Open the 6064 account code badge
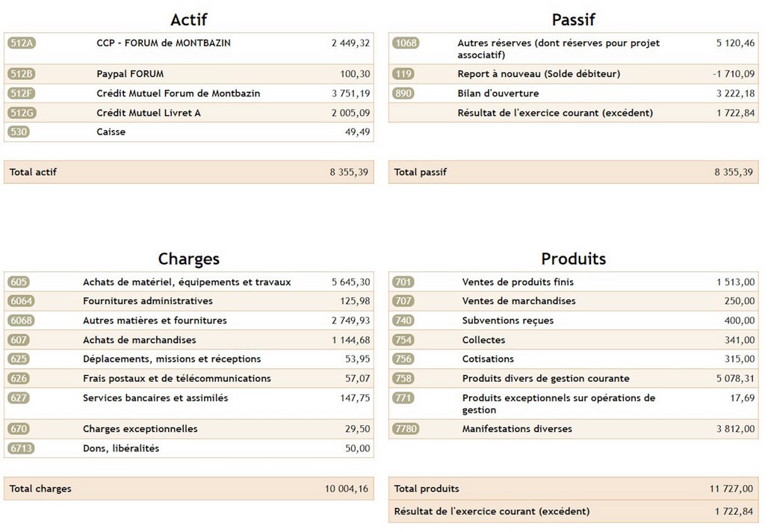Viewport: 765px width, 532px height. [x=21, y=301]
